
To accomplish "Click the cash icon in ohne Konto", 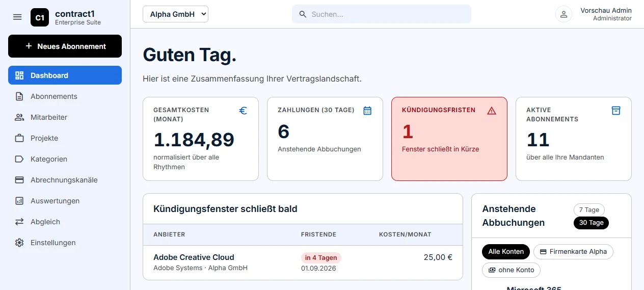I will point(492,270).
